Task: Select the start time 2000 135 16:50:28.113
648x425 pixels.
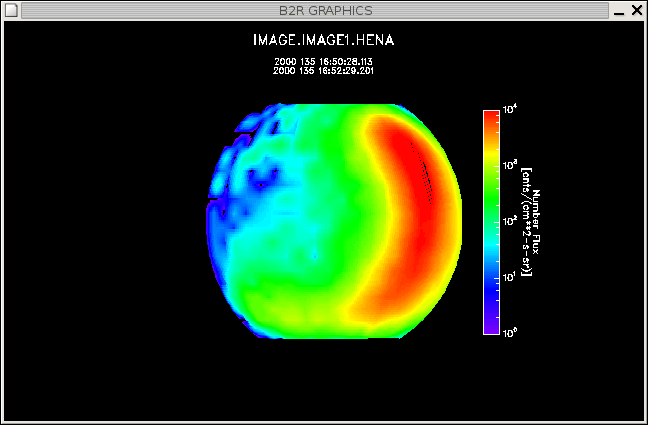Action: tap(324, 62)
